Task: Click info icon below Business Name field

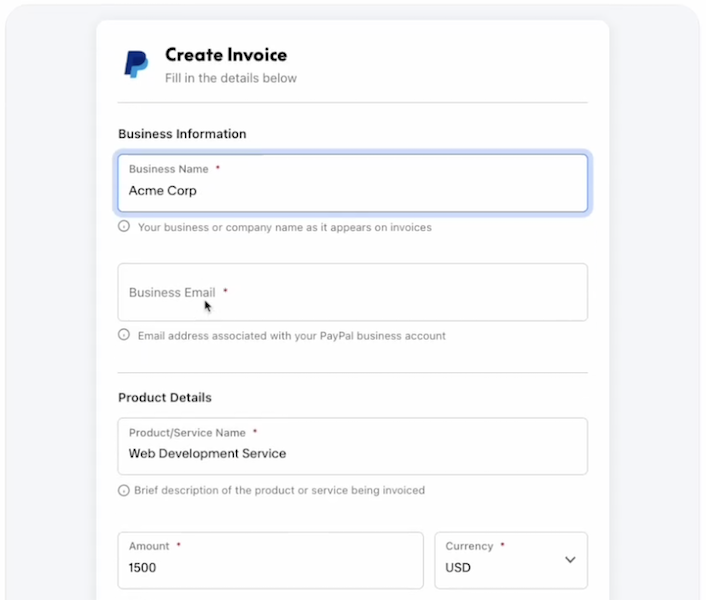Action: click(124, 227)
